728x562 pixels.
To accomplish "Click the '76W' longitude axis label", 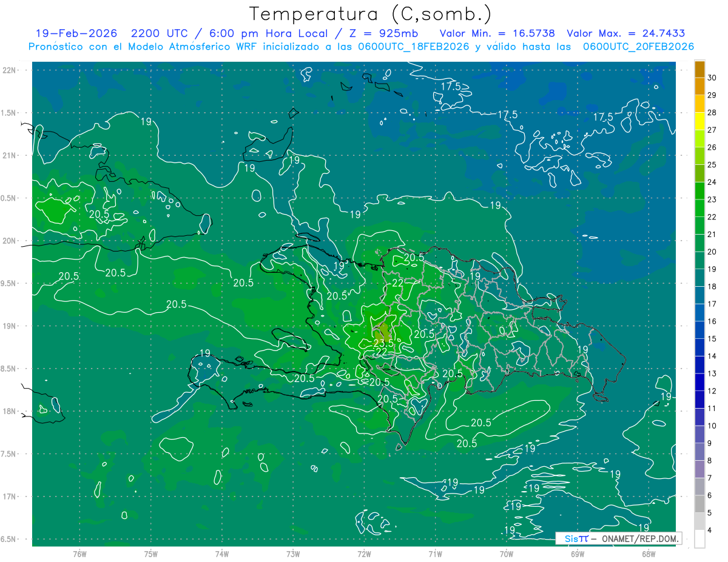I will 79,554.
